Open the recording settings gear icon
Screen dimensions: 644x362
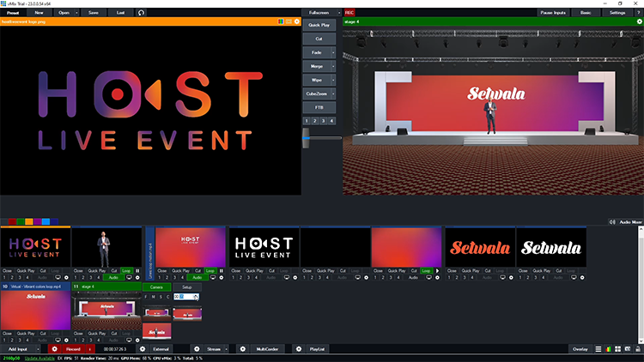click(x=54, y=350)
